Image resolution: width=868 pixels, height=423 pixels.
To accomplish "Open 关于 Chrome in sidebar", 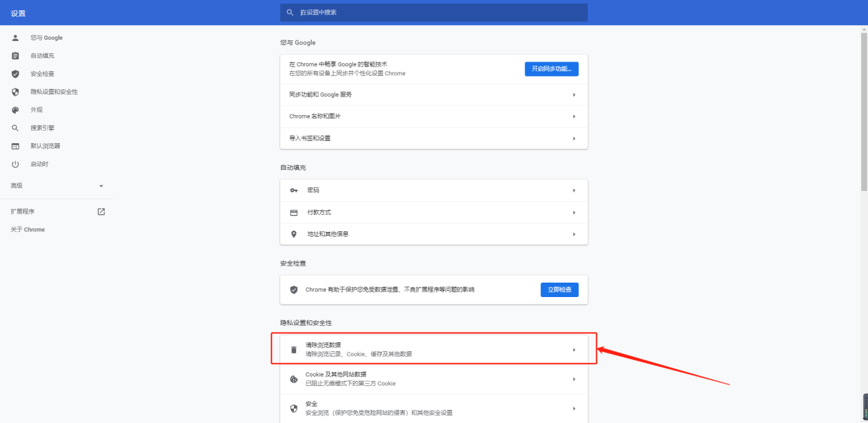I will pos(27,229).
